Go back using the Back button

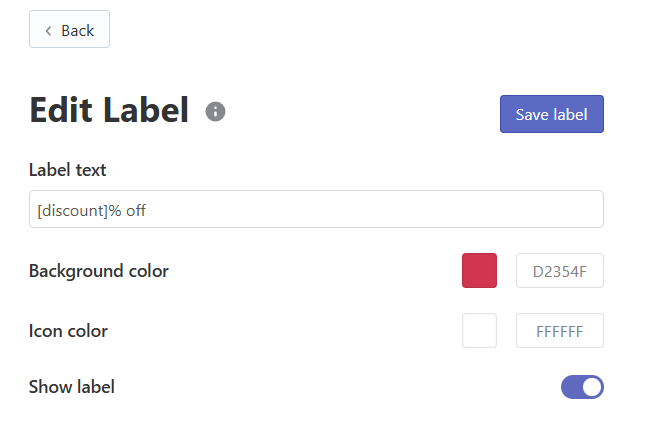[x=69, y=29]
